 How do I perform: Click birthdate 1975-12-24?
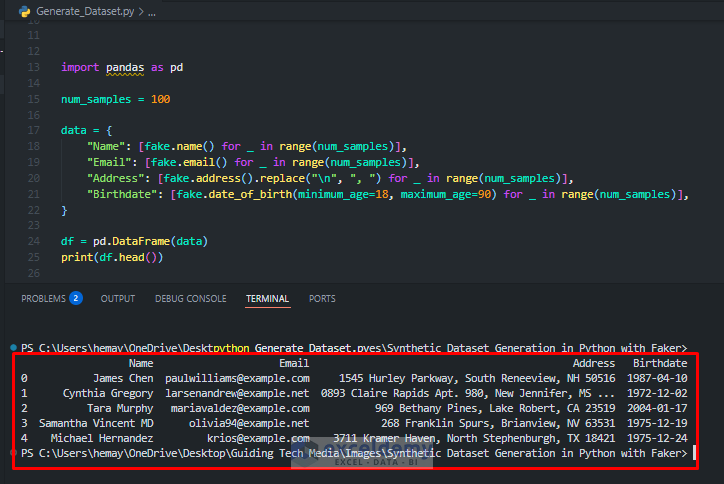point(657,438)
